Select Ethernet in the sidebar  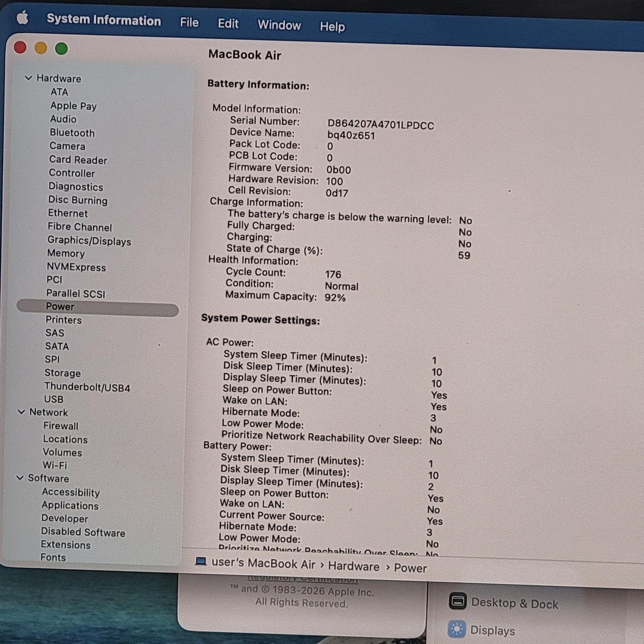[68, 213]
